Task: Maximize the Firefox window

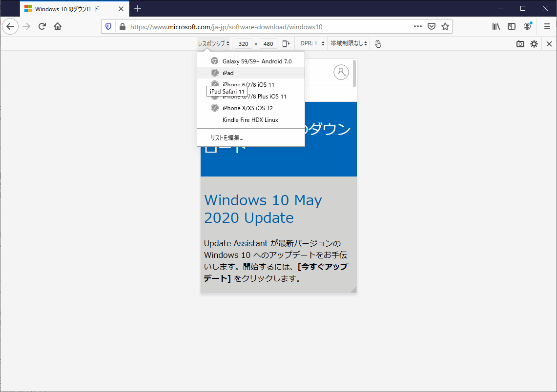Action: point(522,8)
